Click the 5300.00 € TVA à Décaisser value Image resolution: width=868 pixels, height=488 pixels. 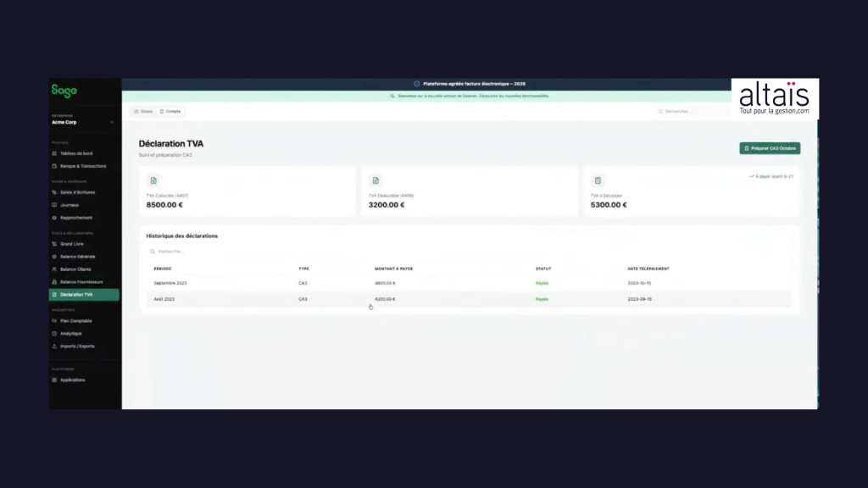[x=609, y=205]
